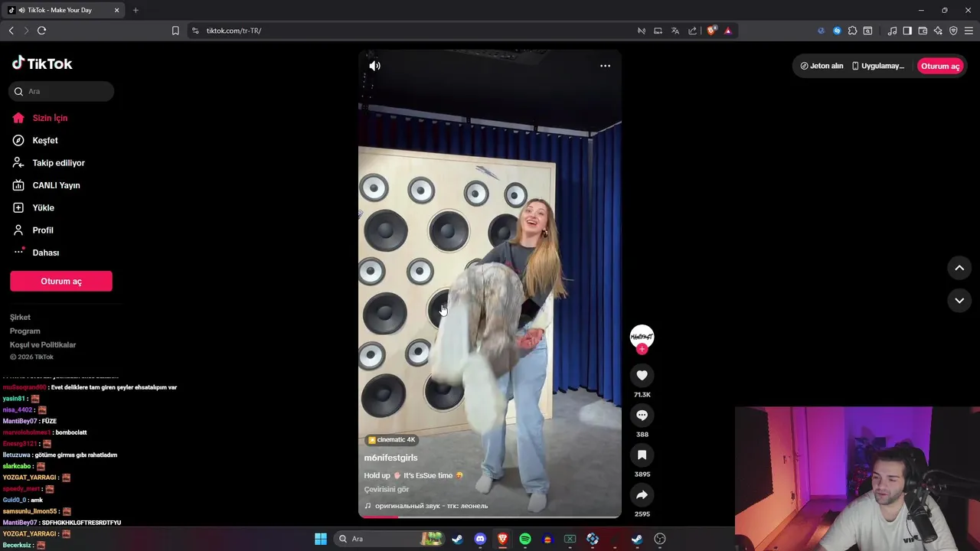Go to previous video with up chevron

coord(959,268)
